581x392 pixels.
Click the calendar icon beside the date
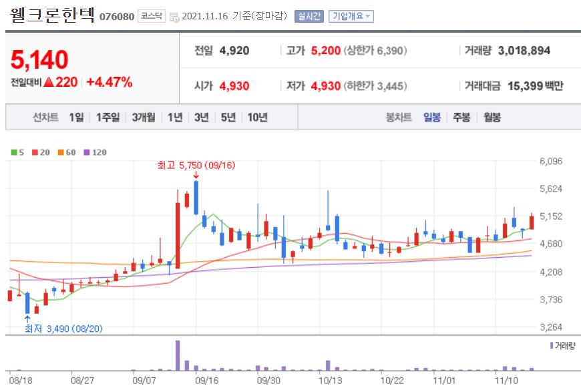tap(174, 17)
